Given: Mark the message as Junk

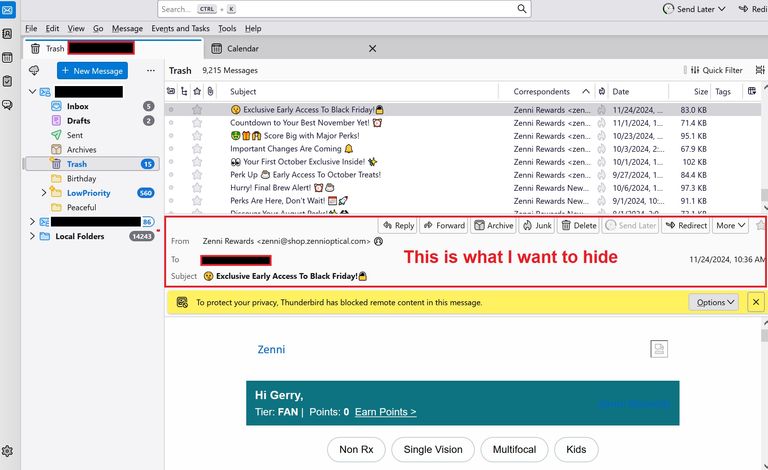Looking at the screenshot, I should 537,225.
